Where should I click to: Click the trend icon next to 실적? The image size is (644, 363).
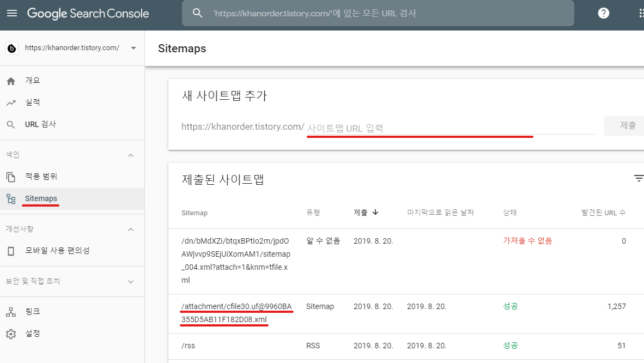pyautogui.click(x=11, y=103)
